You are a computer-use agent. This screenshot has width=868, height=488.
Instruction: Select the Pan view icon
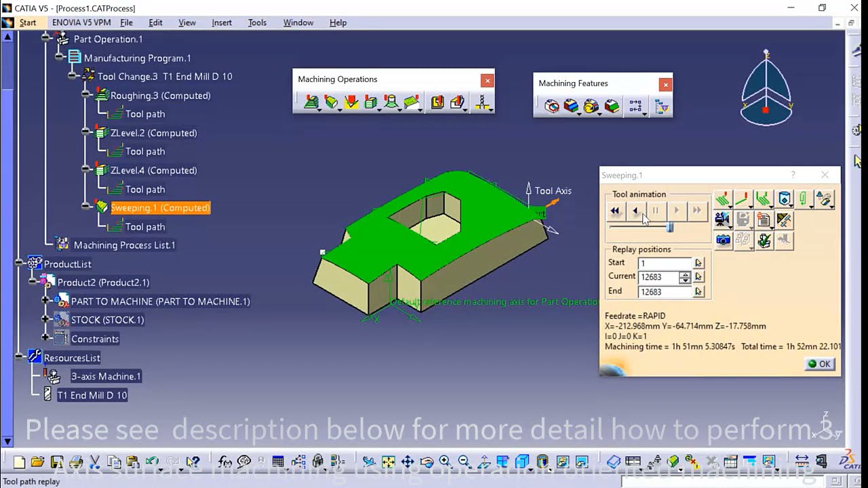(408, 462)
